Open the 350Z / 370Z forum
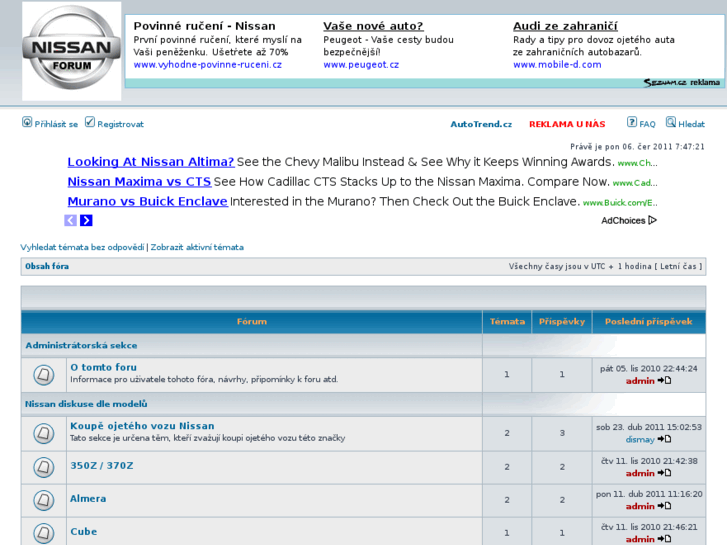Viewport: 727px width, 545px height. (102, 466)
